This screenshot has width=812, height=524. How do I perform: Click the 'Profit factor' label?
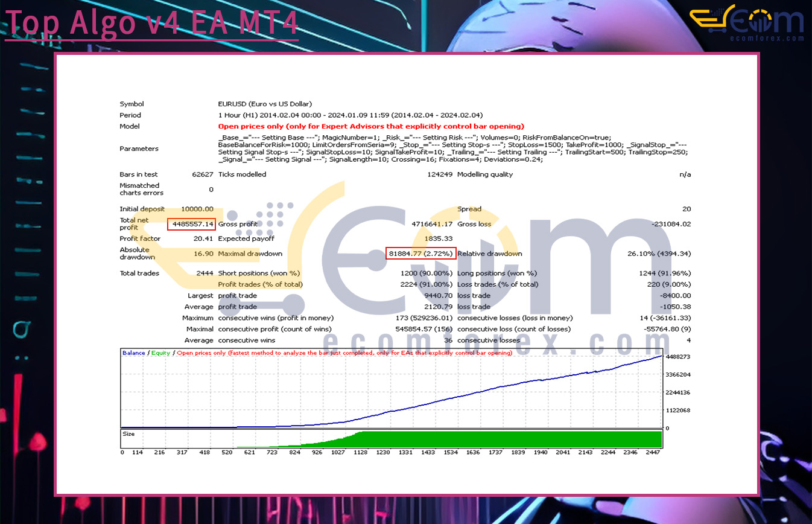pos(140,238)
